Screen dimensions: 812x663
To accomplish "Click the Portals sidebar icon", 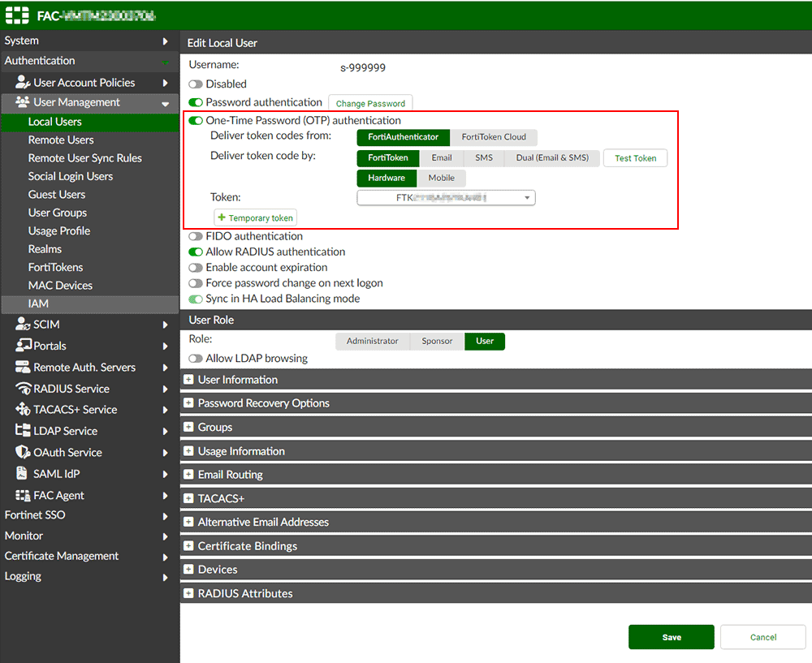I will 24,345.
